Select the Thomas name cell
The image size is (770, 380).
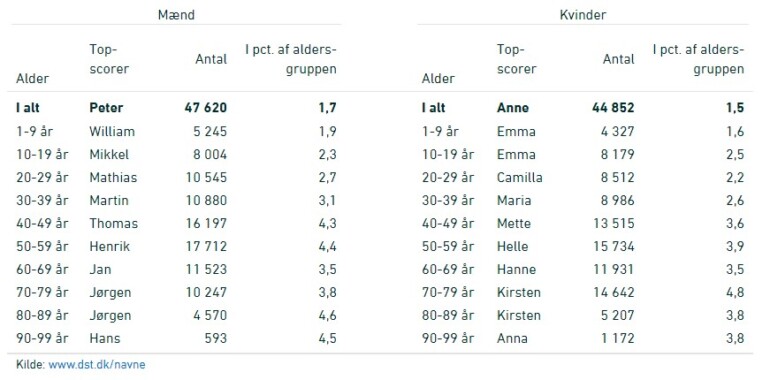coord(113,223)
